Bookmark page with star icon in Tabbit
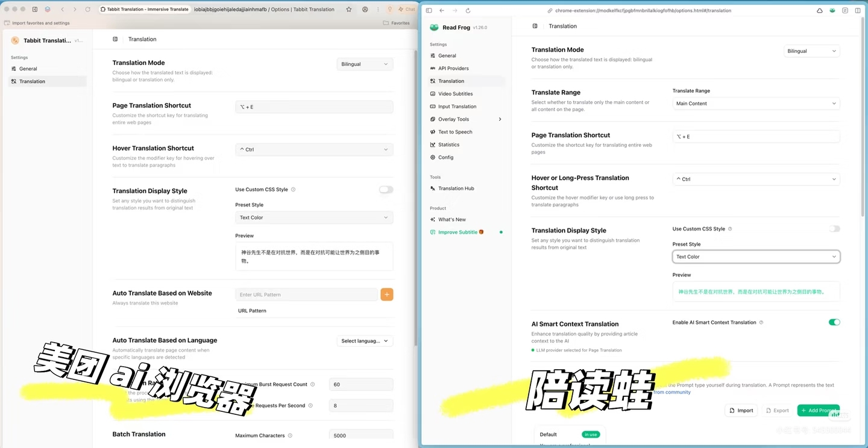This screenshot has width=868, height=448. 348,10
